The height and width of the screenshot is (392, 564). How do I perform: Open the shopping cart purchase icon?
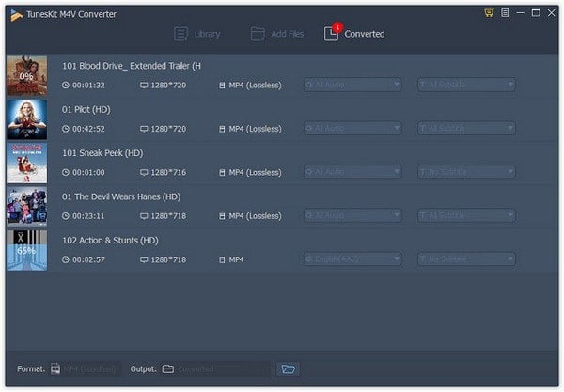[x=489, y=13]
